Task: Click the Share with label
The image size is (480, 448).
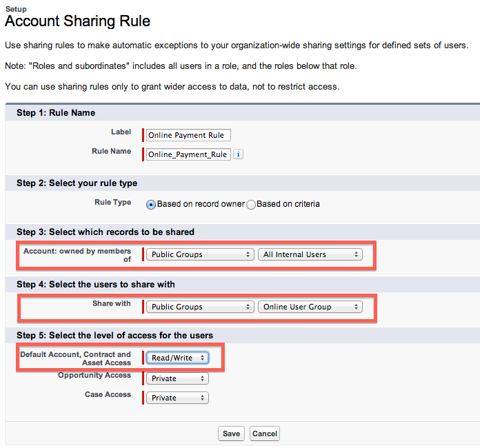Action: pos(112,303)
